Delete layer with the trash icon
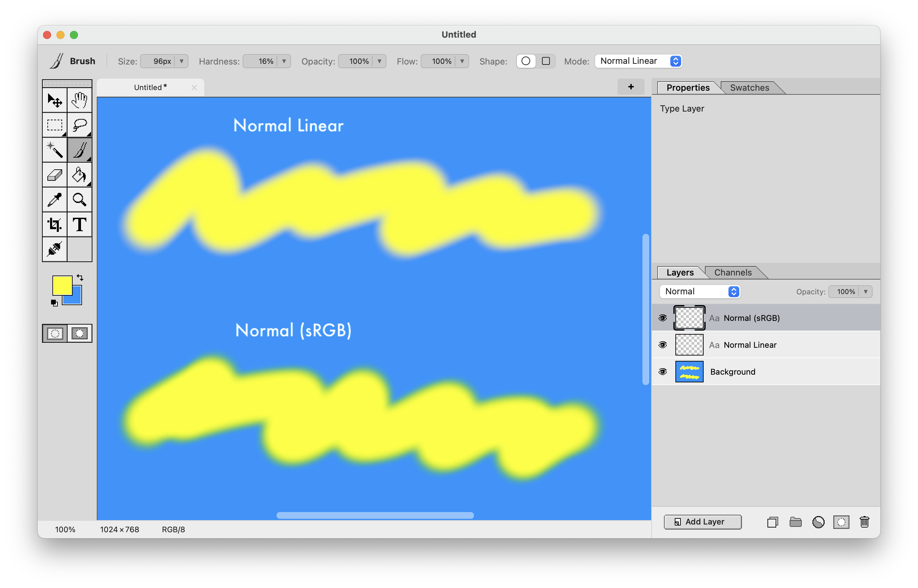This screenshot has height=588, width=918. [864, 522]
